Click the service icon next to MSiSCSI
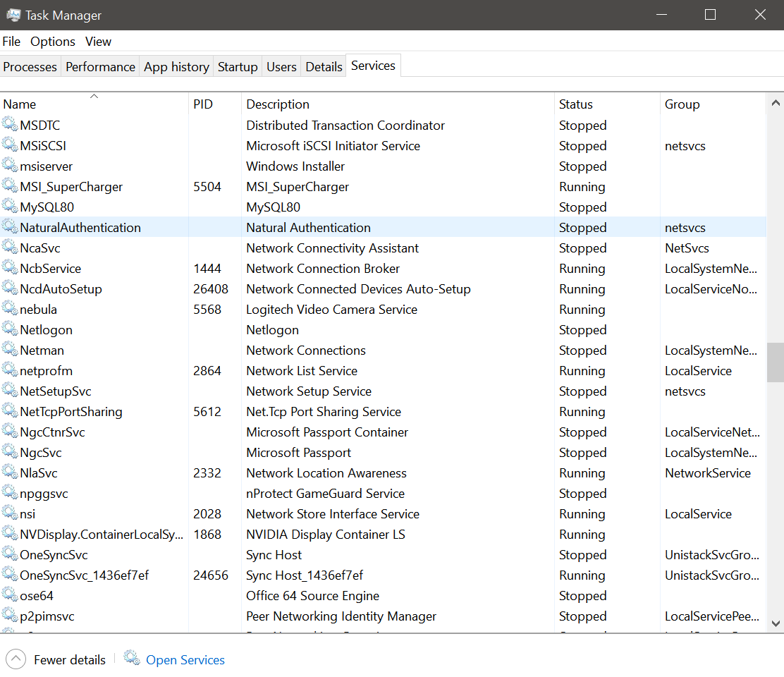Viewport: 784px width, 677px height. (x=10, y=145)
